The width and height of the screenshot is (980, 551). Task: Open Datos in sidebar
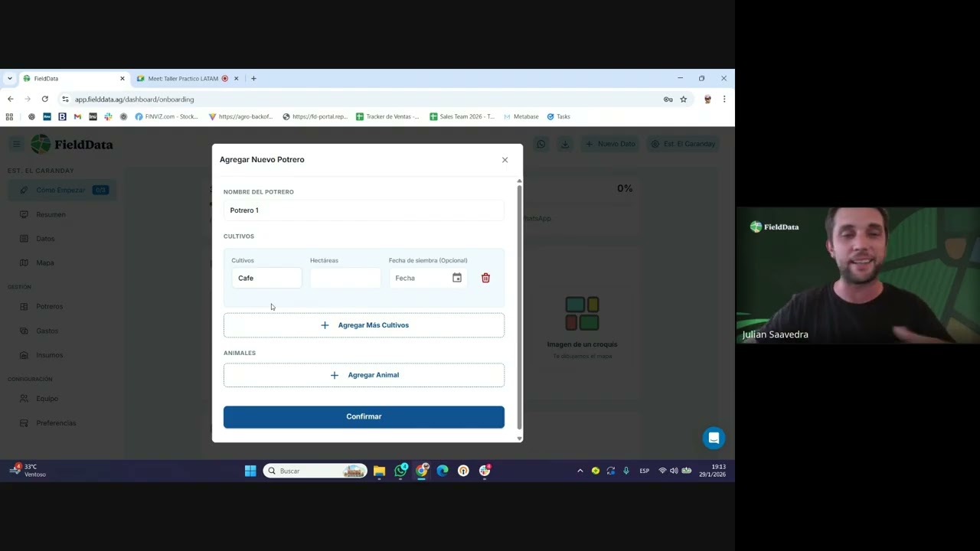point(45,239)
